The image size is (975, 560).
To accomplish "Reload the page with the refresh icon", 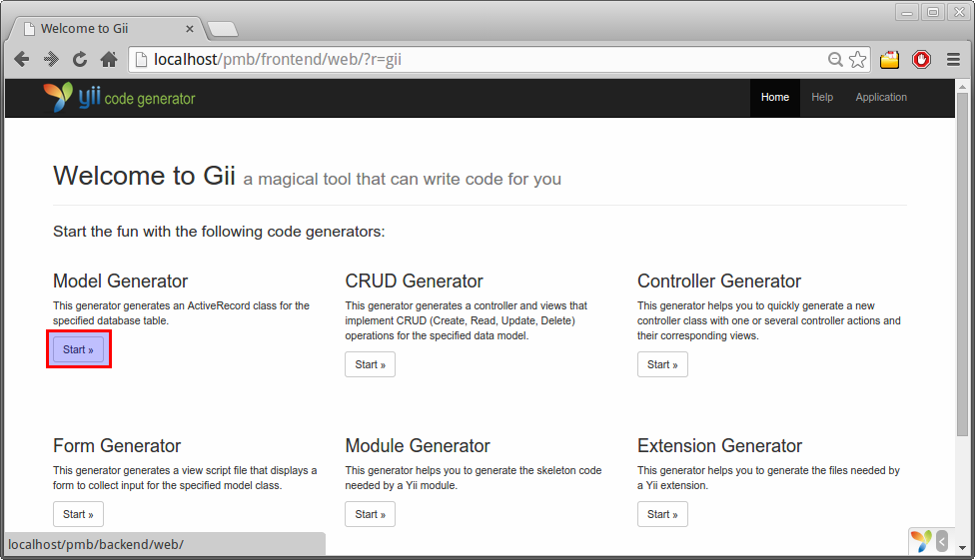I will [80, 60].
